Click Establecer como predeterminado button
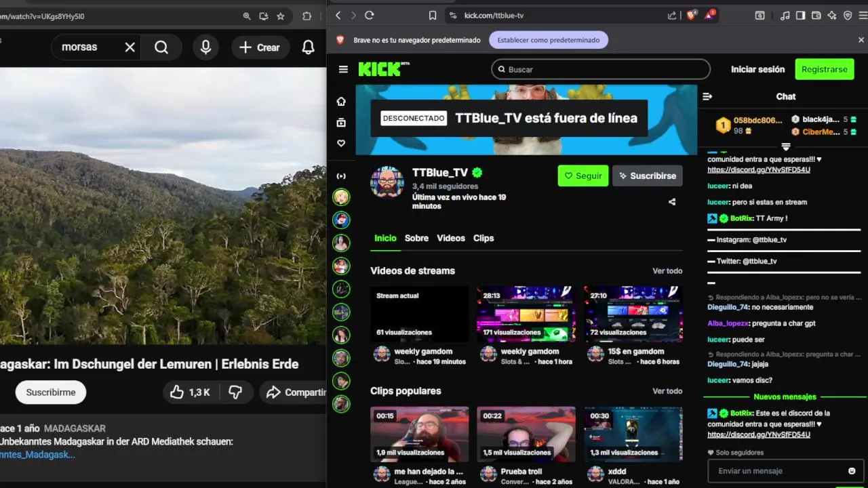Image resolution: width=868 pixels, height=488 pixels. coord(549,40)
